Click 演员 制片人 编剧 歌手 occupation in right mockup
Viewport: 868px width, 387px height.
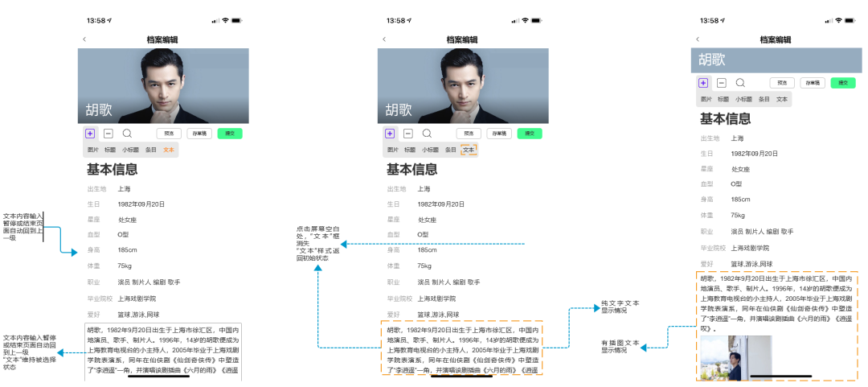[762, 232]
